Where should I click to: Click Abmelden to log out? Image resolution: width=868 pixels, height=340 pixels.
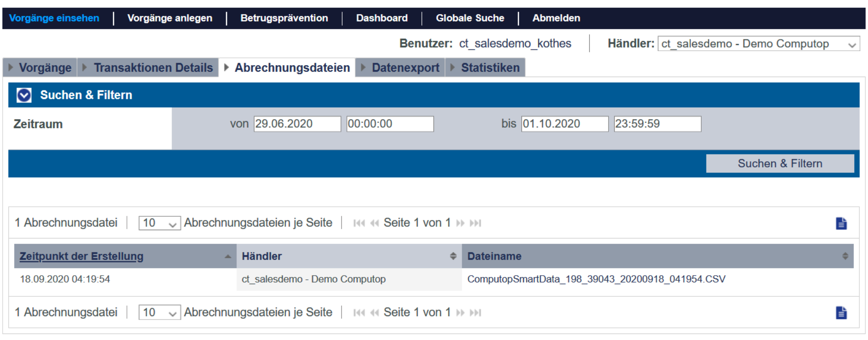556,18
